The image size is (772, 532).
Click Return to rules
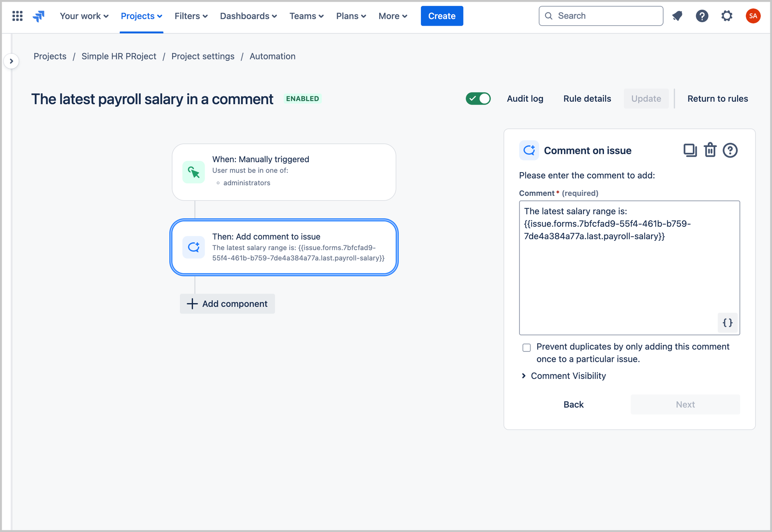pyautogui.click(x=718, y=99)
